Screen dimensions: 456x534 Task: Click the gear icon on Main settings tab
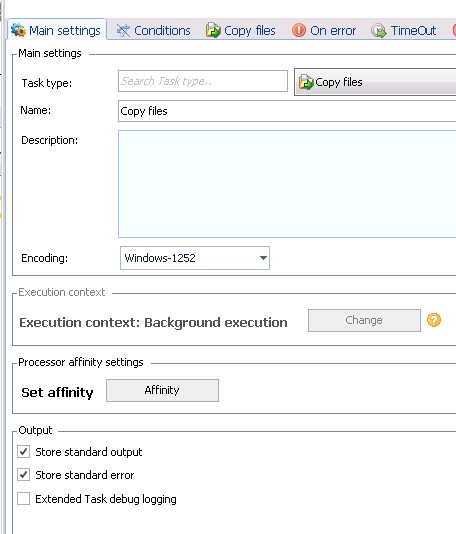[18, 30]
